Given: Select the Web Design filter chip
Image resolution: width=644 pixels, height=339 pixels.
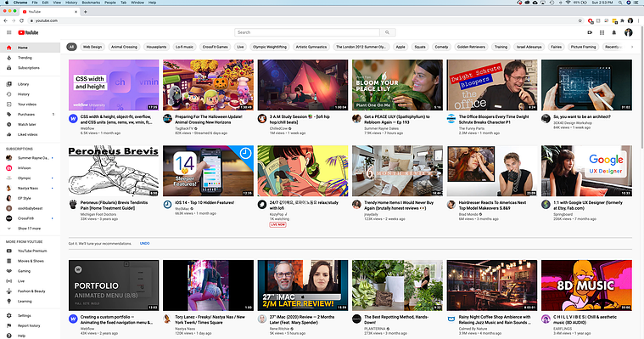Looking at the screenshot, I should (x=92, y=47).
